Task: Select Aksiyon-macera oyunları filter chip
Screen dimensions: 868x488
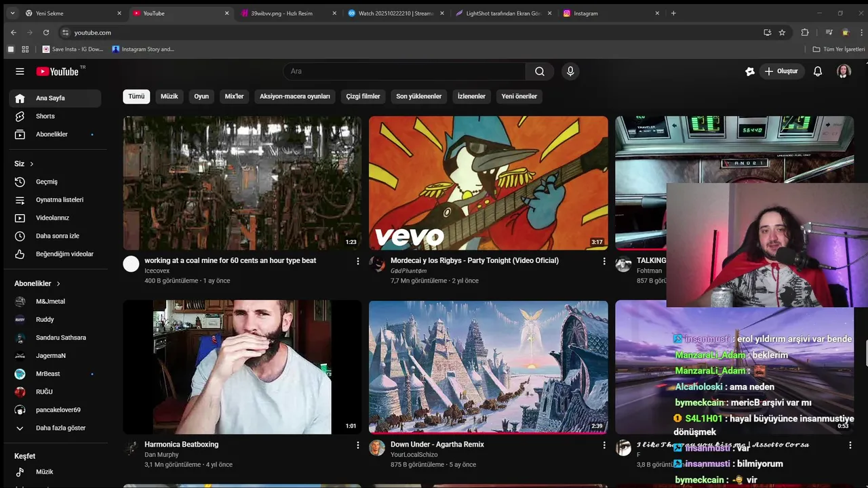Action: click(295, 96)
